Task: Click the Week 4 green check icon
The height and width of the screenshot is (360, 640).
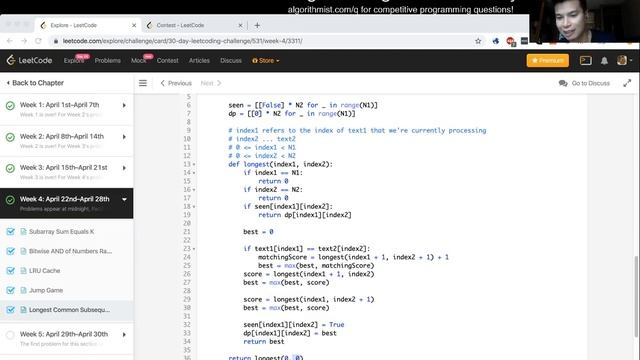Action: coord(10,200)
